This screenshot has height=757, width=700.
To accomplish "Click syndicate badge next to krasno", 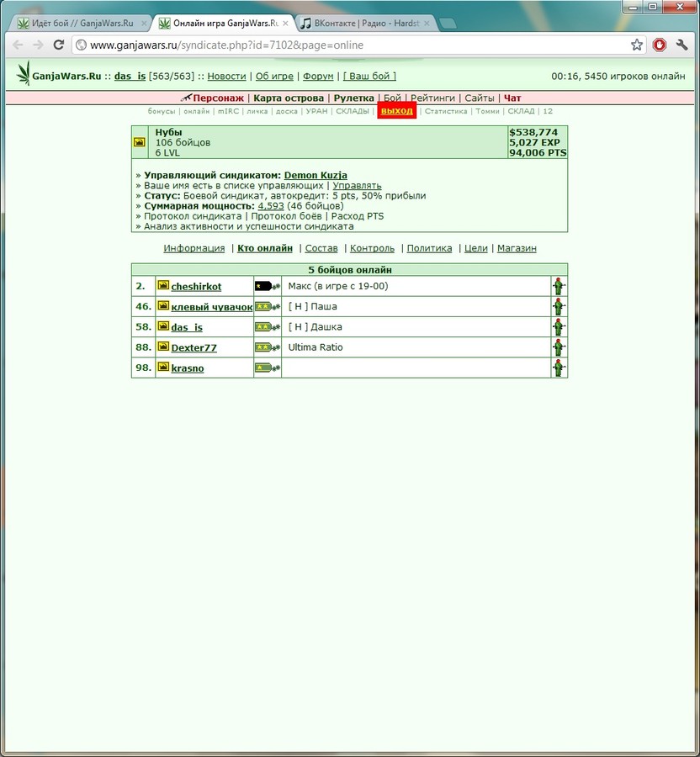I will 163,367.
